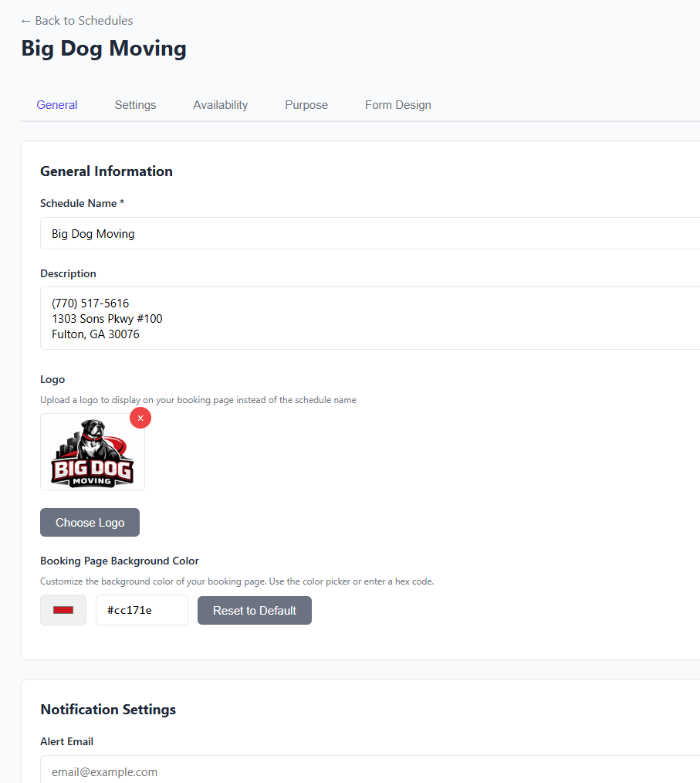Click the left arrow beside Back to Schedules
Screen dimensions: 700x783
pos(25,20)
